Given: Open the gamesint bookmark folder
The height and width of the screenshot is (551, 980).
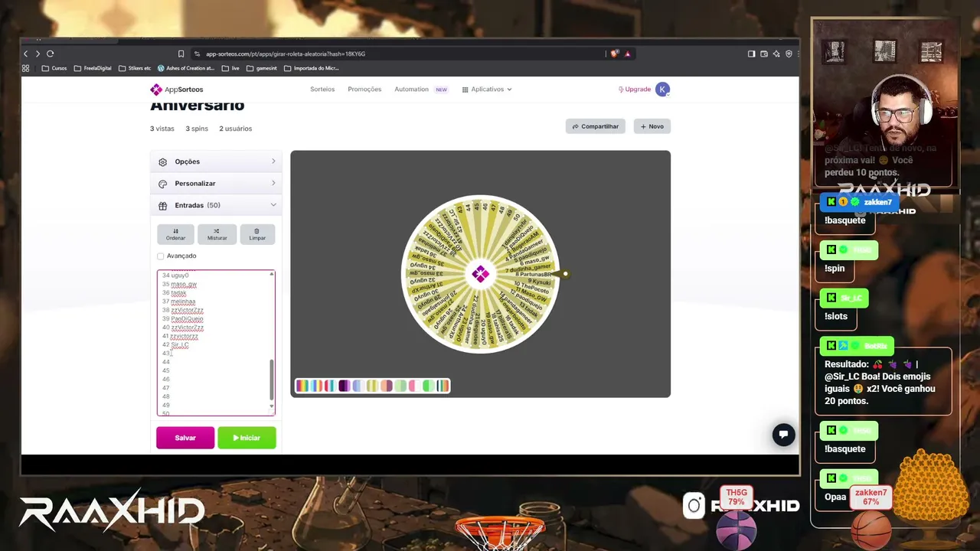Looking at the screenshot, I should click(261, 68).
